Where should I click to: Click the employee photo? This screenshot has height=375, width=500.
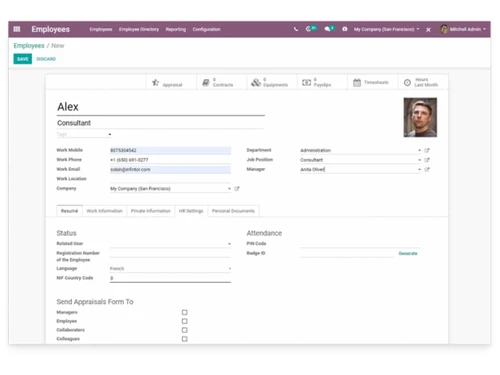420,117
